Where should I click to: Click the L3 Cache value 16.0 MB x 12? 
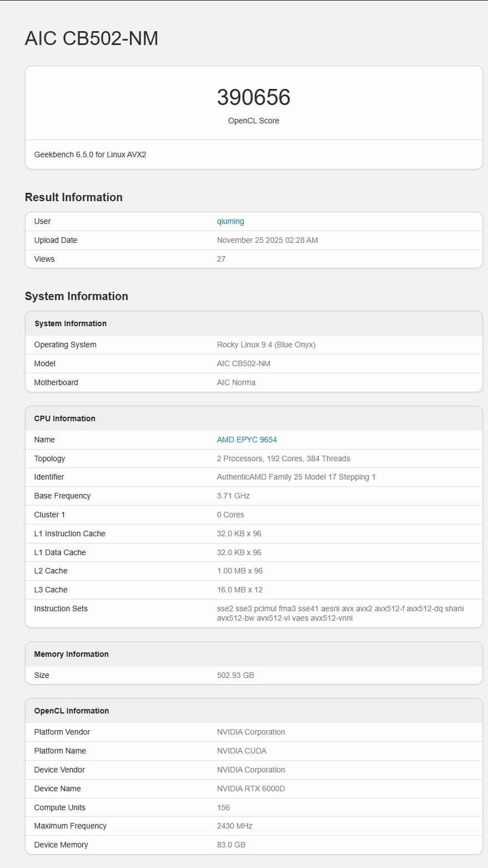click(x=240, y=590)
